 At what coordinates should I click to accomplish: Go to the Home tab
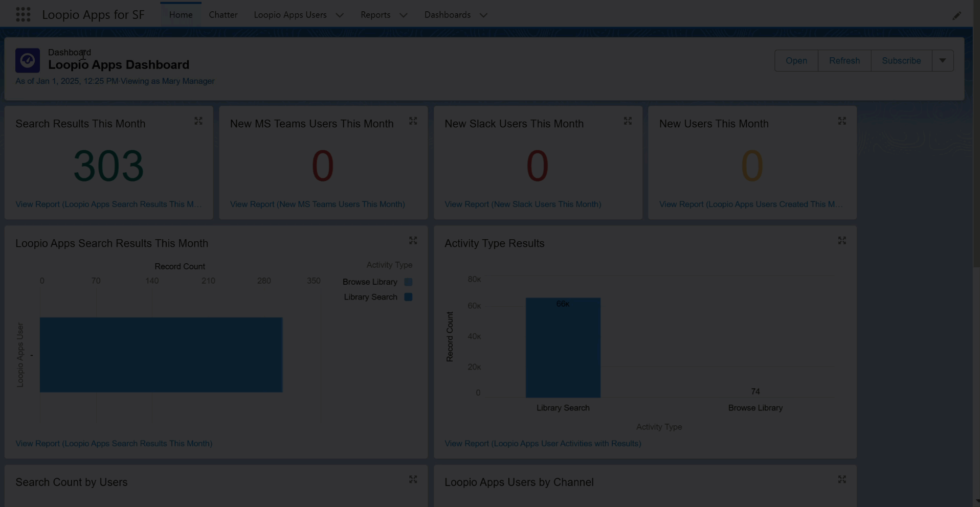(181, 15)
